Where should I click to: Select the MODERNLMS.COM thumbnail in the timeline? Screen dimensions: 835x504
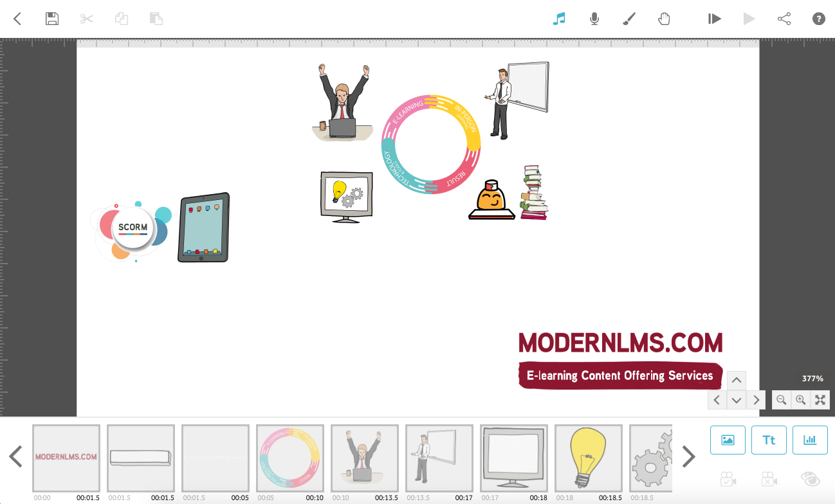66,458
